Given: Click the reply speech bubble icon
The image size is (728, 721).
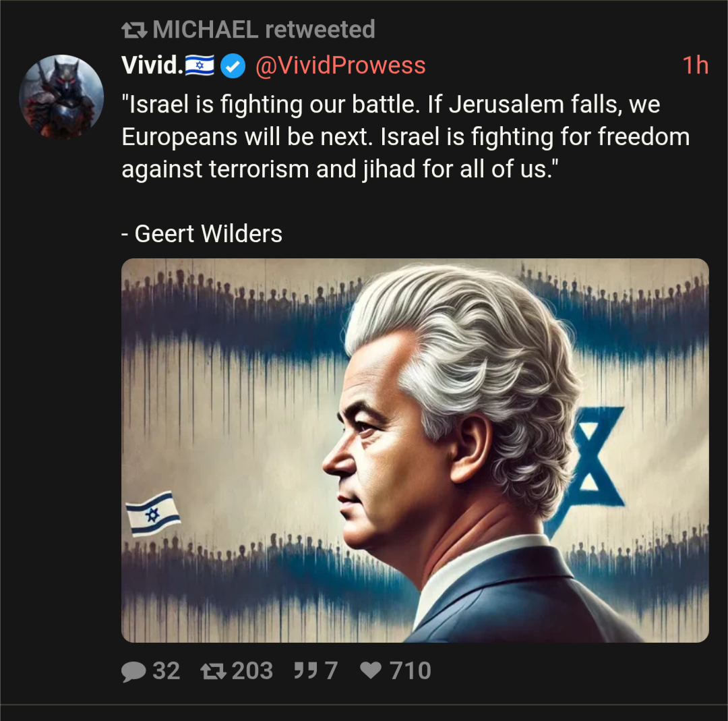Looking at the screenshot, I should click(133, 671).
